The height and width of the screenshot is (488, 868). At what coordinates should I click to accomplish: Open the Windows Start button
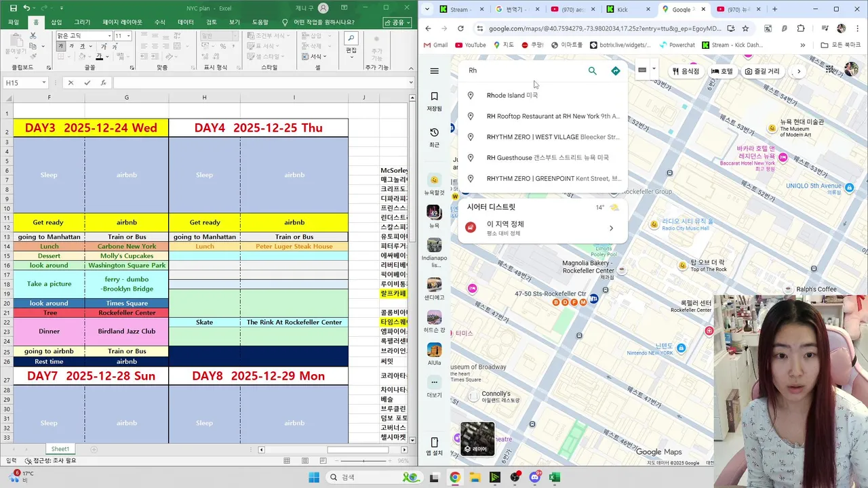click(314, 477)
